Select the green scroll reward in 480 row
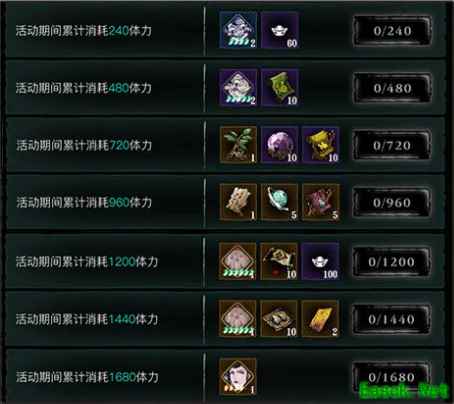 click(279, 88)
